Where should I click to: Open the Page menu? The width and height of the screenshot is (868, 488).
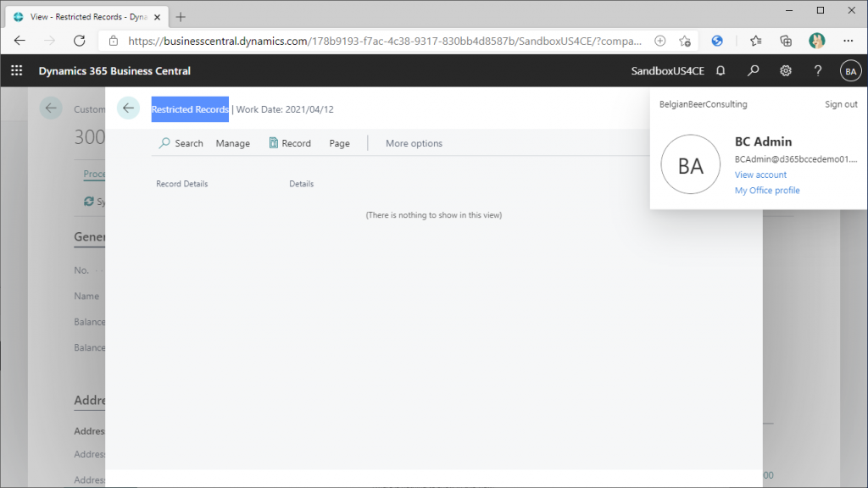point(339,143)
